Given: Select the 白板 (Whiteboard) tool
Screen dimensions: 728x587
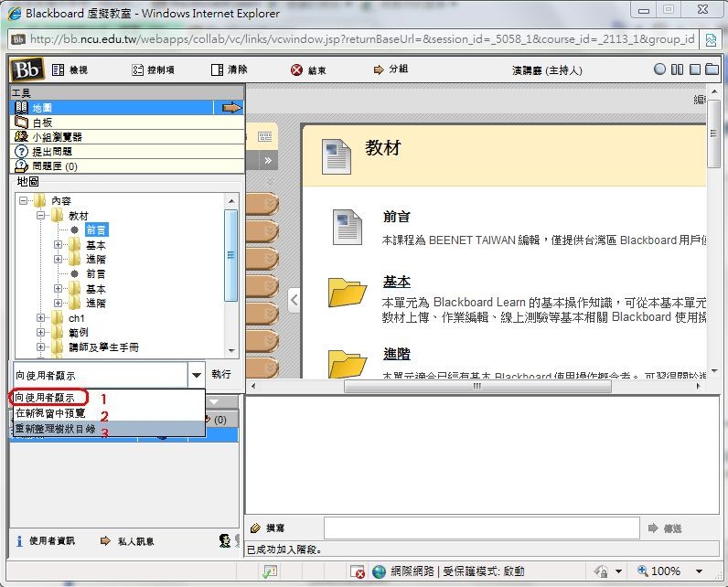Looking at the screenshot, I should (x=42, y=123).
